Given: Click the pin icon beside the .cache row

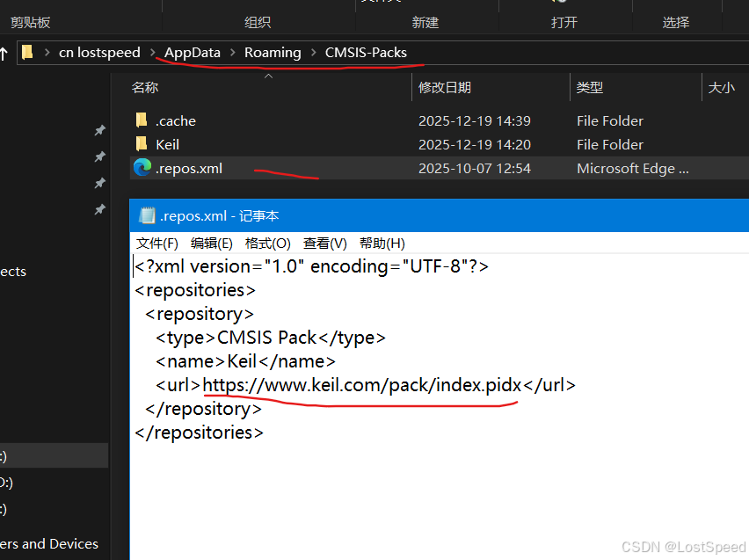Looking at the screenshot, I should [99, 130].
